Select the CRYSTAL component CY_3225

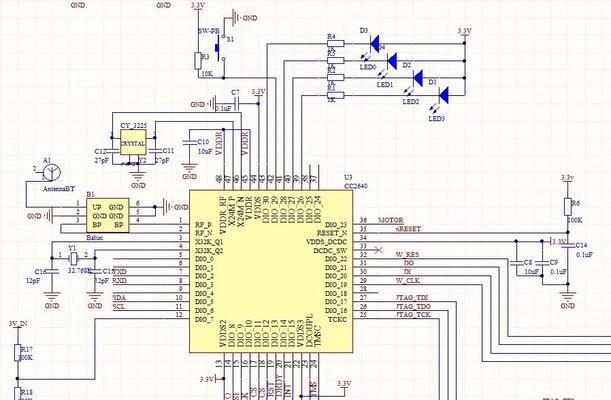(x=133, y=142)
